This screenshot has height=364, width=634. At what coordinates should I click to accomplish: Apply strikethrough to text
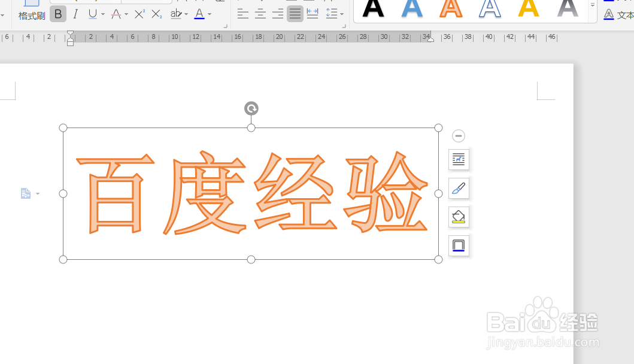(116, 14)
